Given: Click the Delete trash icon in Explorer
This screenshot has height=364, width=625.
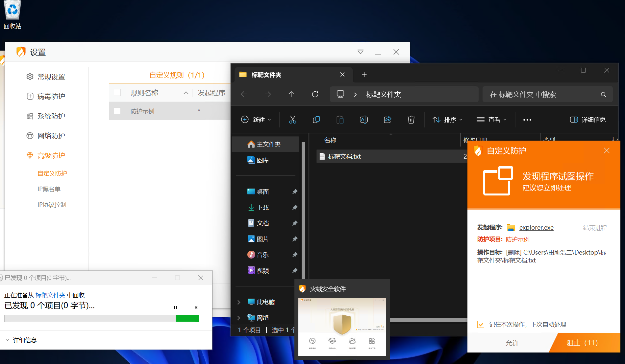Looking at the screenshot, I should [411, 120].
